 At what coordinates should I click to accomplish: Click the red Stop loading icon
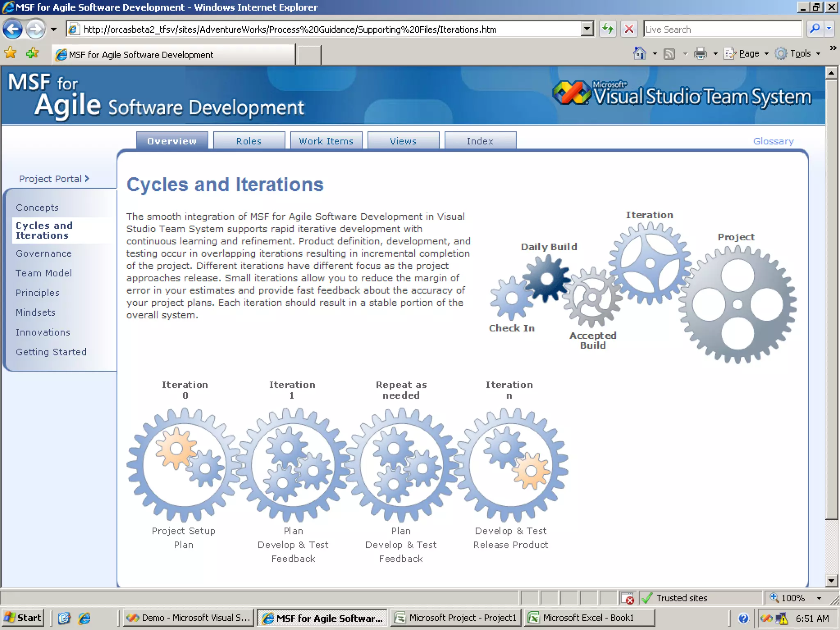tap(629, 29)
